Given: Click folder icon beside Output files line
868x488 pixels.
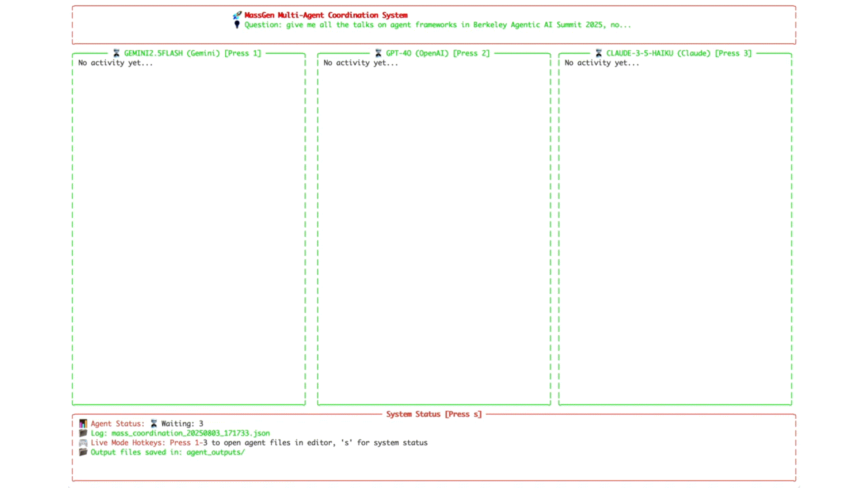Looking at the screenshot, I should (83, 452).
